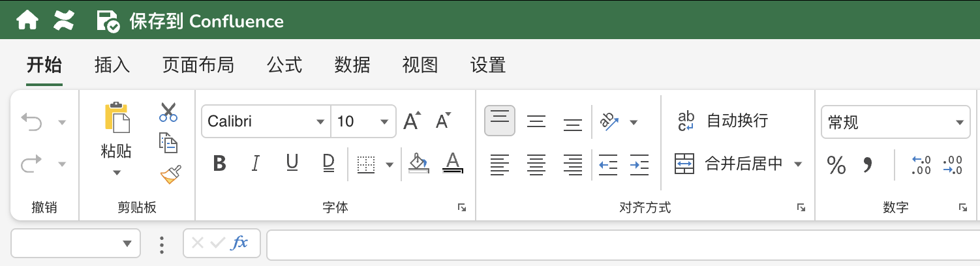Increase font size with the larger A icon
Screen dimensions: 980x266
[412, 121]
